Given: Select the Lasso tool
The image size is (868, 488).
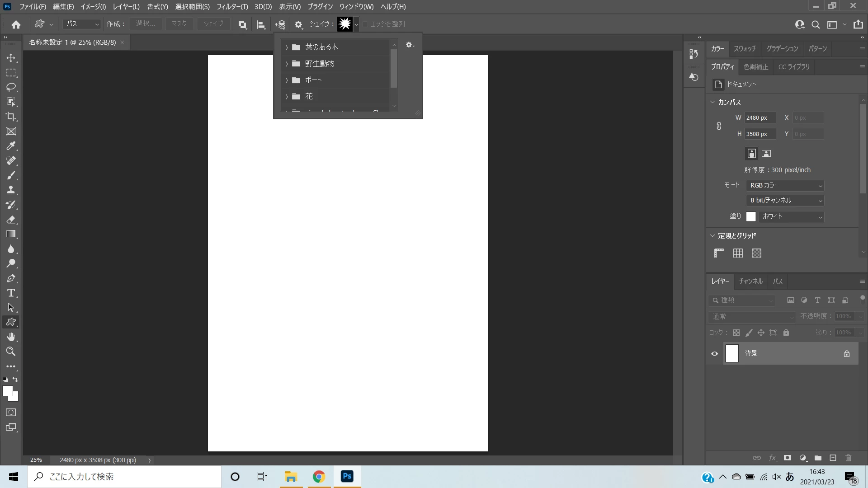Looking at the screenshot, I should (x=11, y=87).
